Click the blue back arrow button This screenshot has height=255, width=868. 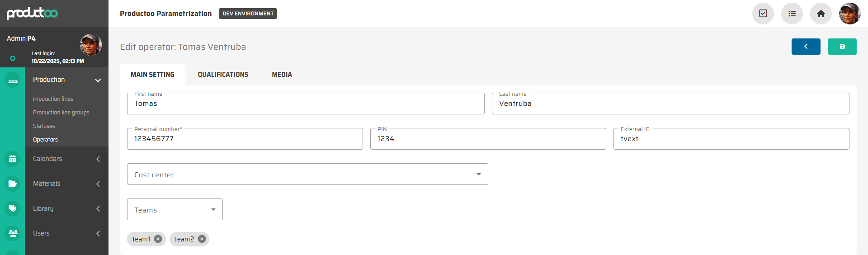(x=806, y=47)
